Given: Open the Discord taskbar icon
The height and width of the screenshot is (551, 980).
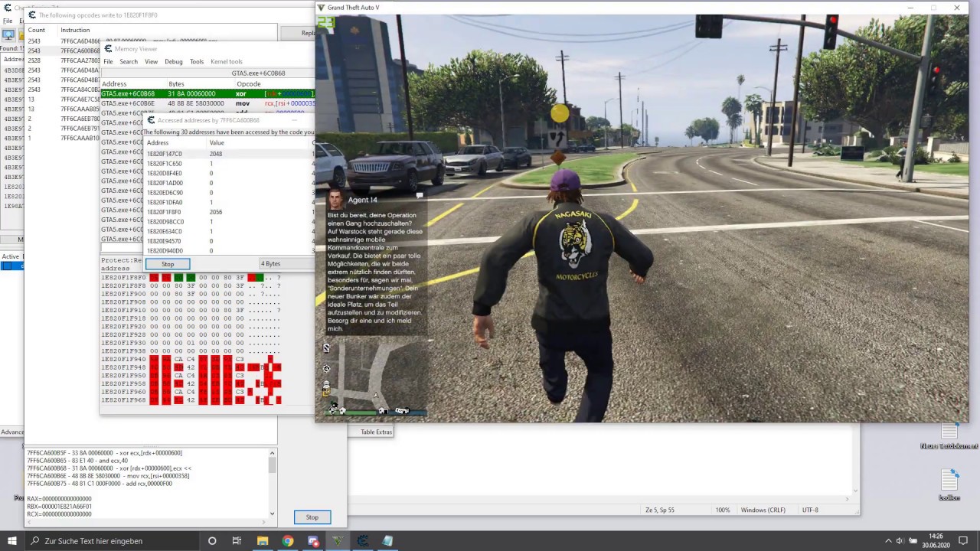Looking at the screenshot, I should [313, 540].
